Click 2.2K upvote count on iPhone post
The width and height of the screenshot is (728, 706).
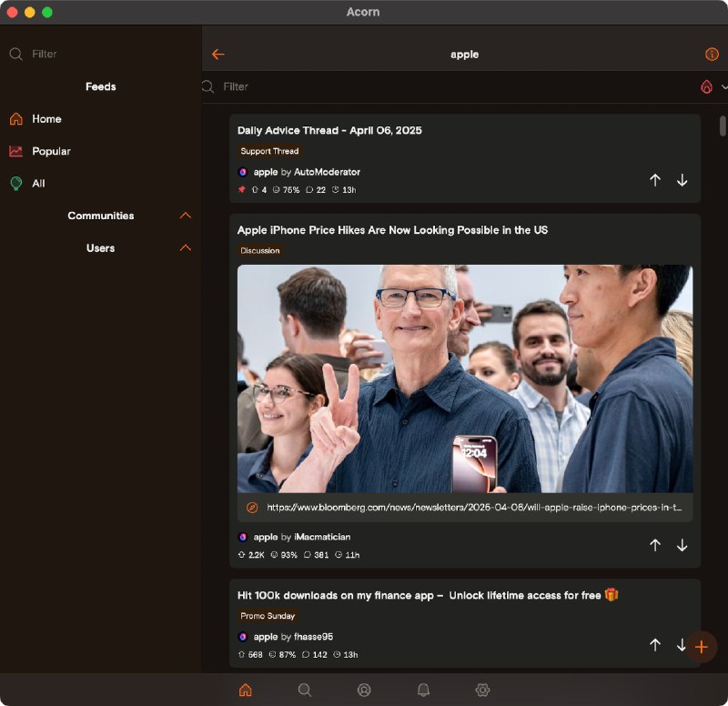tap(251, 555)
